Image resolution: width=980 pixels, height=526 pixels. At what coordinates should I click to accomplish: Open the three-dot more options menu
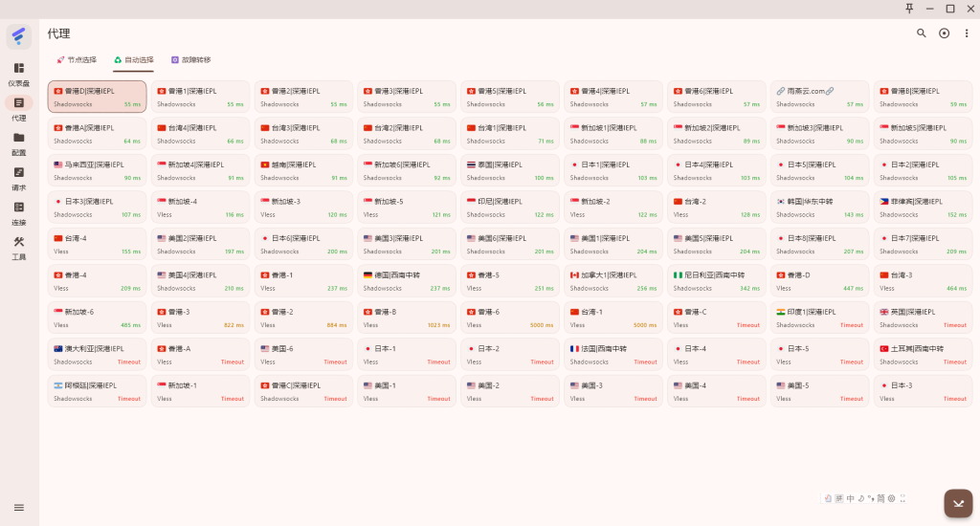pos(966,33)
